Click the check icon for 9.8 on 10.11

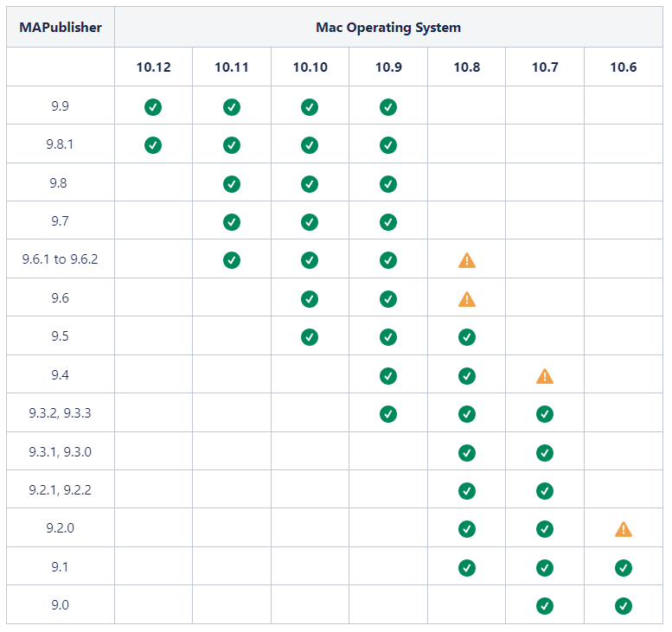tap(232, 184)
